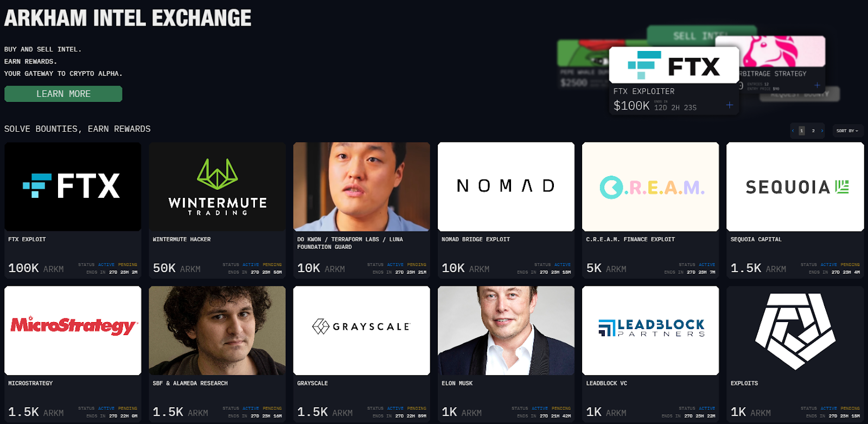Open the C.R.E.A.M. Finance logo bounty

(x=650, y=187)
